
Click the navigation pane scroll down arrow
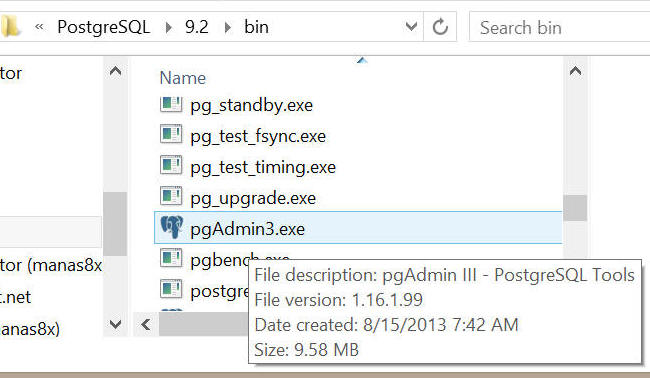[115, 324]
